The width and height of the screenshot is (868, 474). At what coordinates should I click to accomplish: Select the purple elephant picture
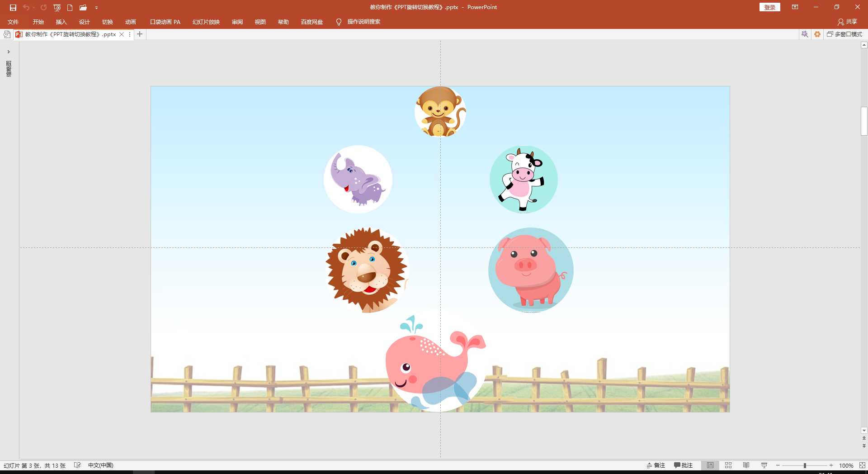(358, 179)
